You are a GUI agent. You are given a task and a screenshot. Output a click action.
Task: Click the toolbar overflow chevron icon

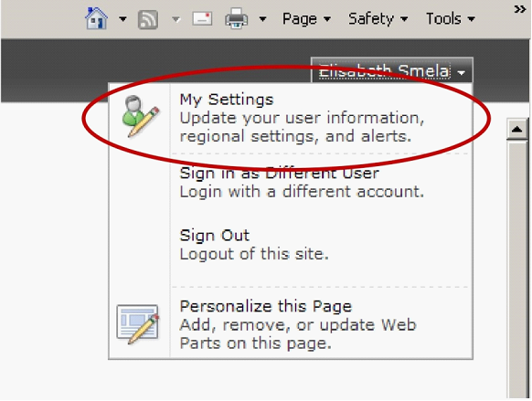520,9
